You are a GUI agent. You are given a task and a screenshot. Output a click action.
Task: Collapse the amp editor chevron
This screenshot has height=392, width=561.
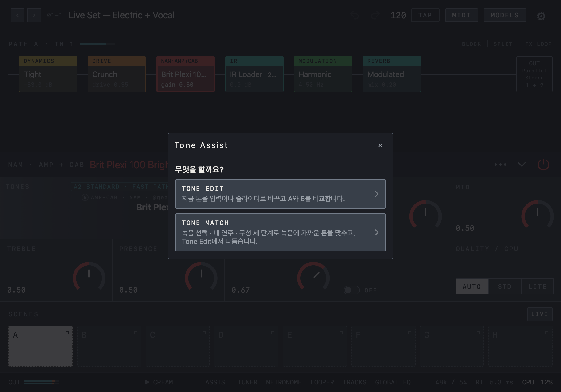coord(522,165)
